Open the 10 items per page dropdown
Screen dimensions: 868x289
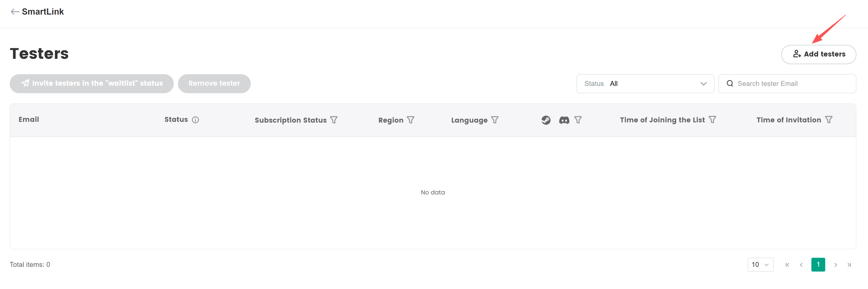tap(760, 265)
